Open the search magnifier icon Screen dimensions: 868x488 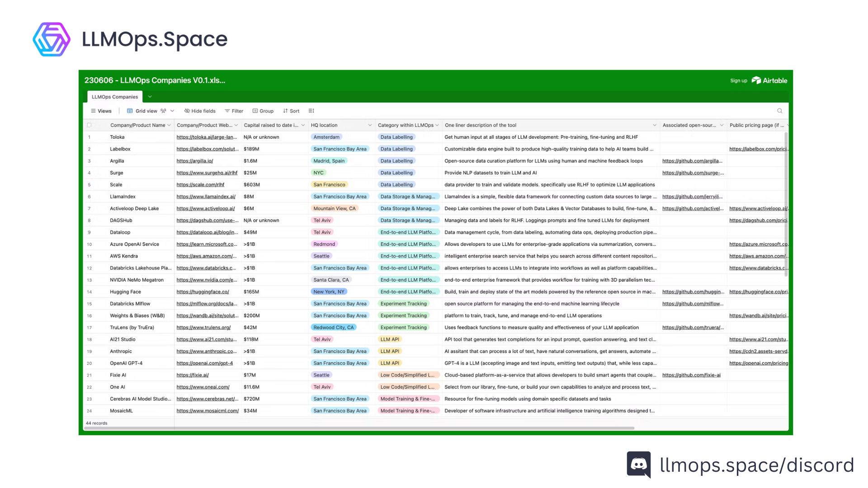[x=780, y=111]
